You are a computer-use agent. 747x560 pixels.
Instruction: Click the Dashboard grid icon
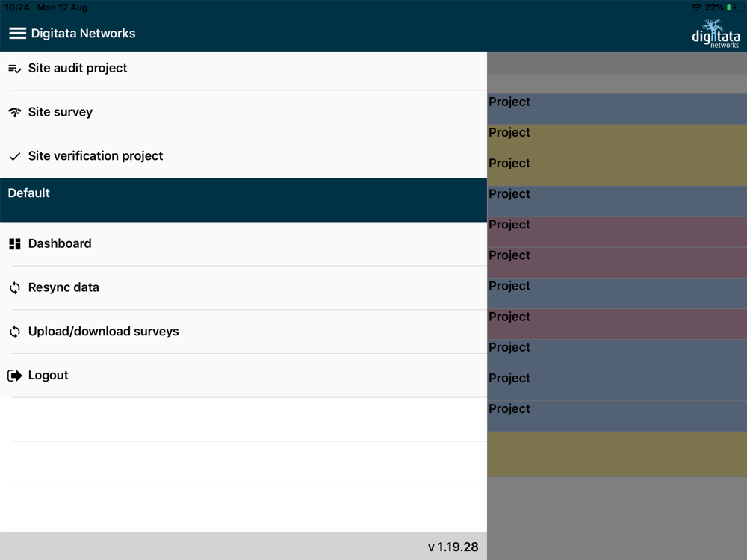coord(15,244)
